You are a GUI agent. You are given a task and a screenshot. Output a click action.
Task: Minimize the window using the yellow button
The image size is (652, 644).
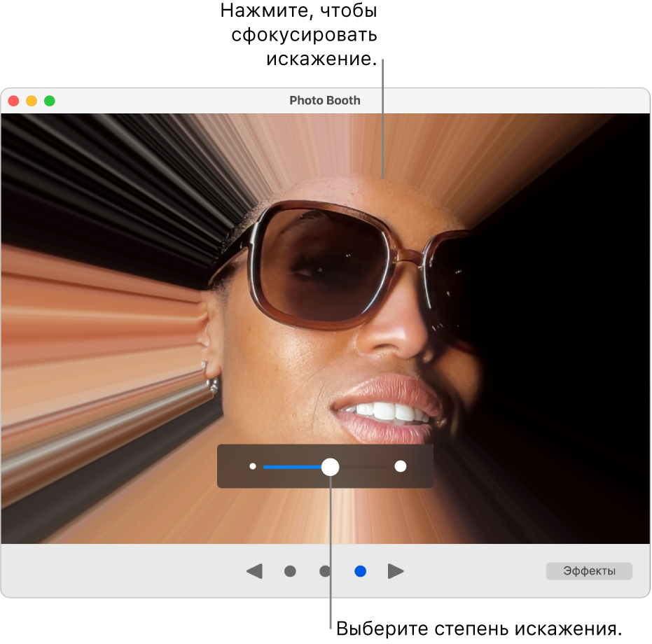tap(32, 101)
